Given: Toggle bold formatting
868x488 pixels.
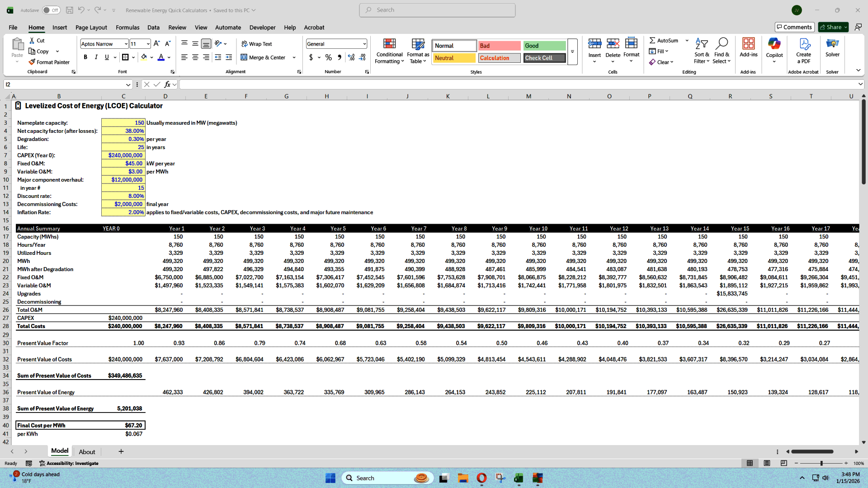Looking at the screenshot, I should [x=85, y=57].
